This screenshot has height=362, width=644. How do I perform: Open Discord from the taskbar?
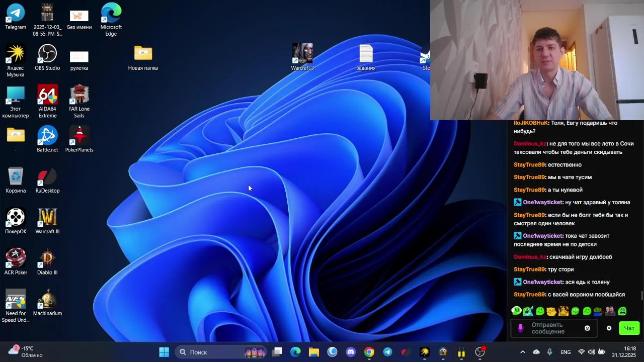351,352
